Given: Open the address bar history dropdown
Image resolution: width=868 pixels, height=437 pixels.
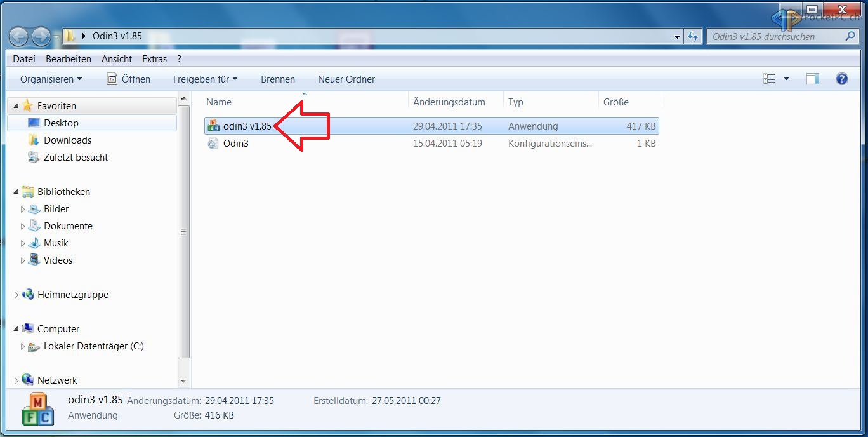Looking at the screenshot, I should pyautogui.click(x=677, y=37).
